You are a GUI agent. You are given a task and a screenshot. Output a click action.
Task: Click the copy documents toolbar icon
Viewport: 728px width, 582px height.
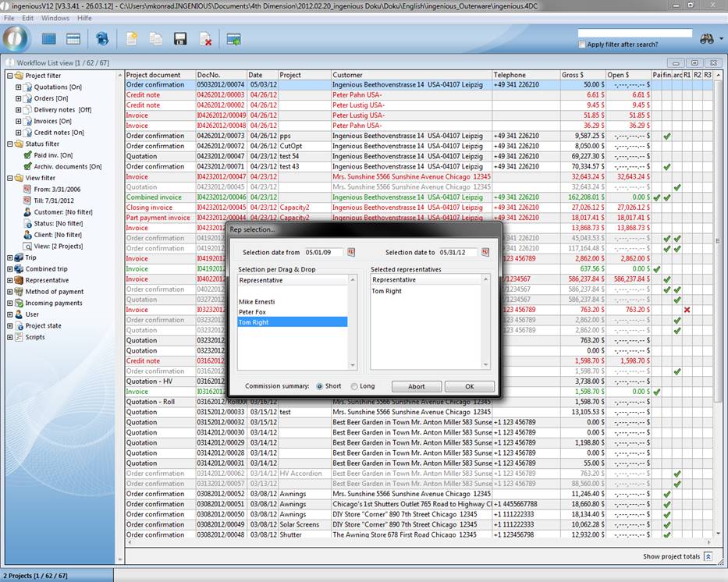[x=156, y=39]
